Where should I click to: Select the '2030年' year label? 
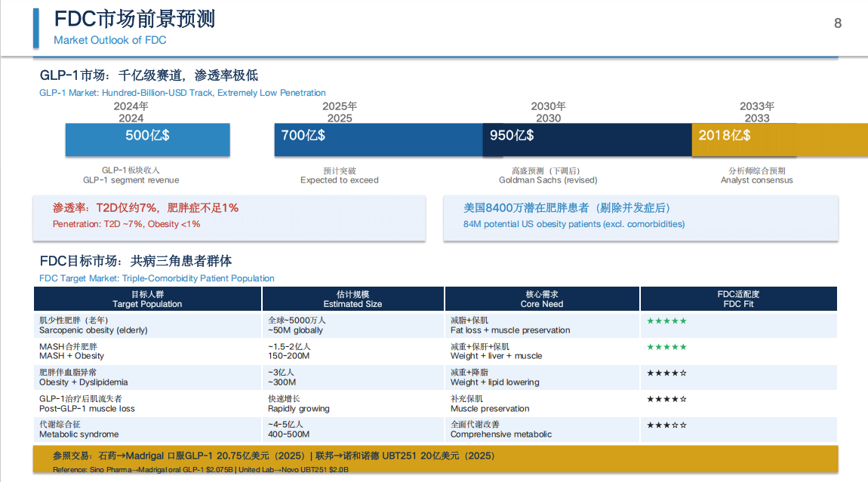coord(548,106)
